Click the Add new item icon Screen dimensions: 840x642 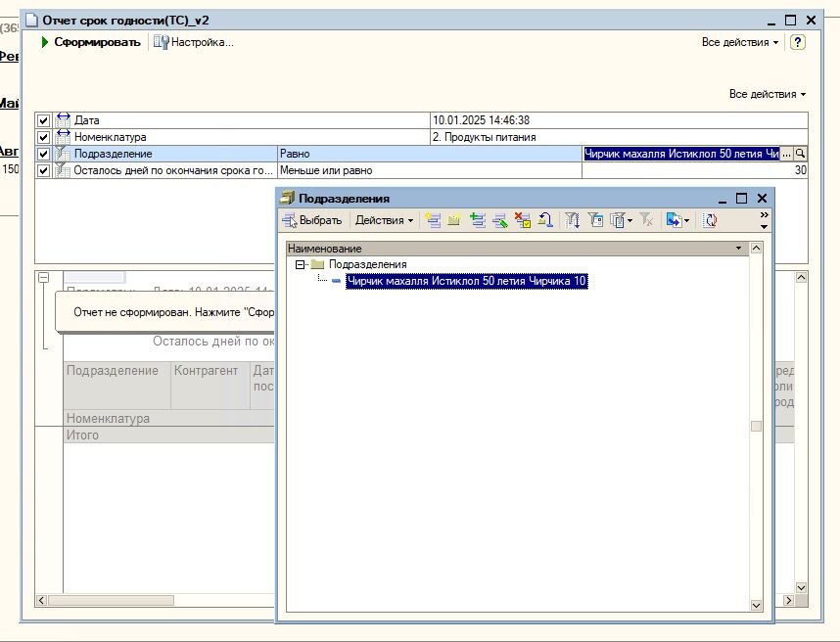[433, 220]
